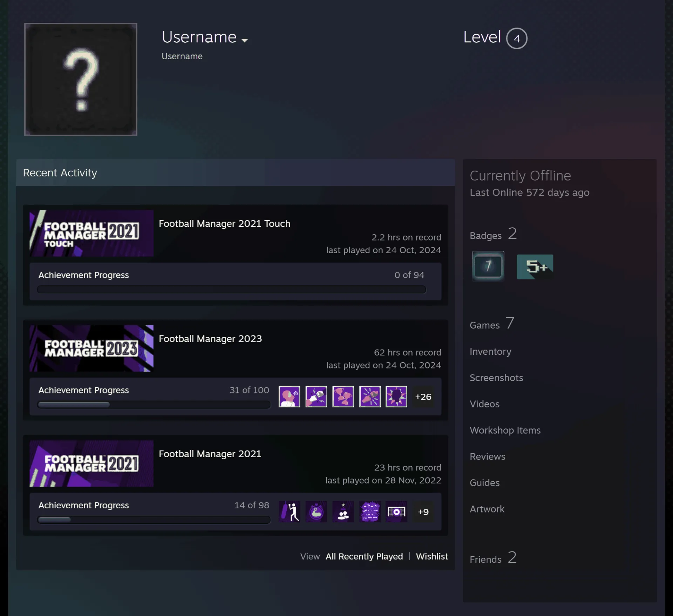Open Screenshots in the sidebar
Image resolution: width=673 pixels, height=616 pixels.
pos(496,378)
